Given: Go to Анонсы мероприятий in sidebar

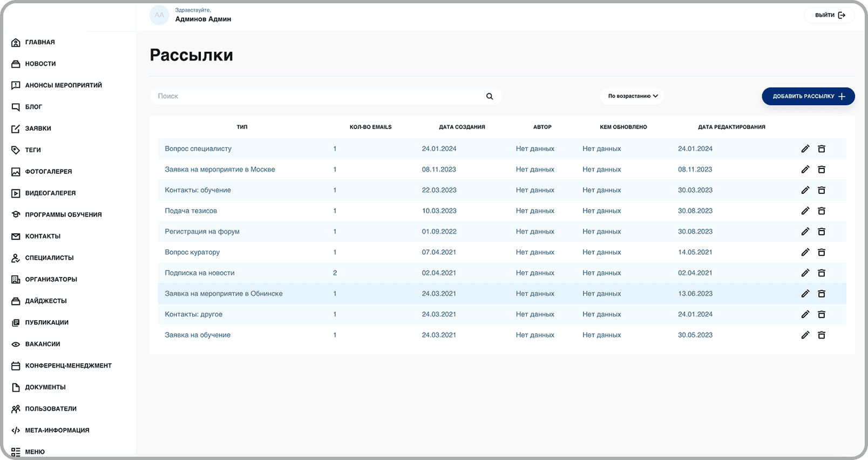Looking at the screenshot, I should (x=63, y=85).
